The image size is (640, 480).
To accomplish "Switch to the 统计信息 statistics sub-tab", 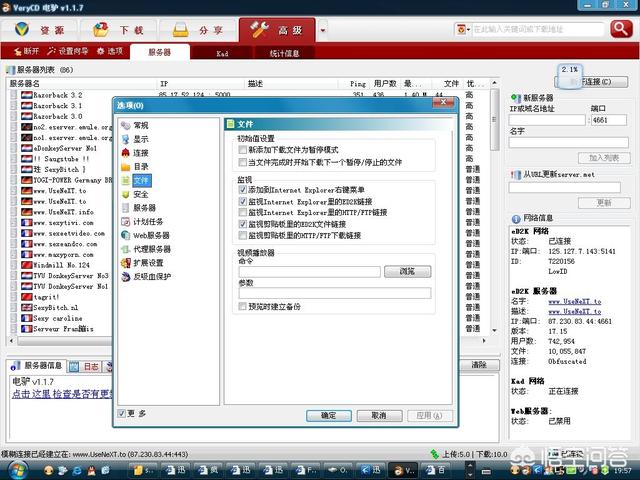I will pyautogui.click(x=284, y=53).
